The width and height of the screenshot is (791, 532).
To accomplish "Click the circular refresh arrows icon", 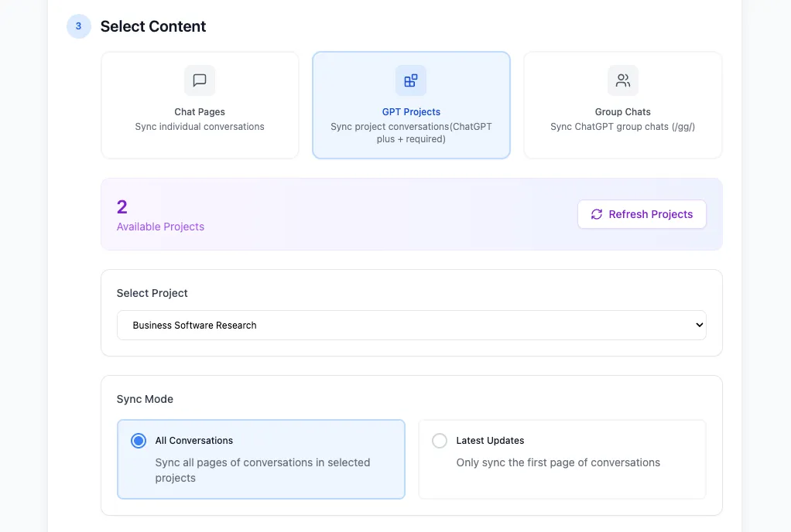I will click(597, 214).
